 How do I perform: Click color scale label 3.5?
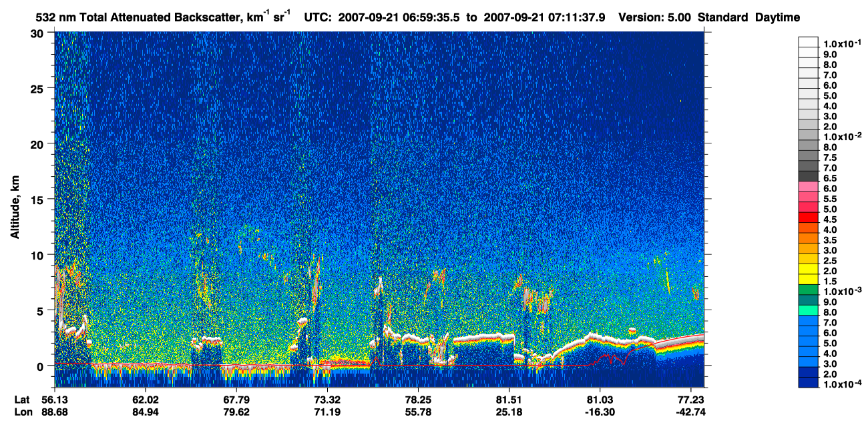pos(831,240)
